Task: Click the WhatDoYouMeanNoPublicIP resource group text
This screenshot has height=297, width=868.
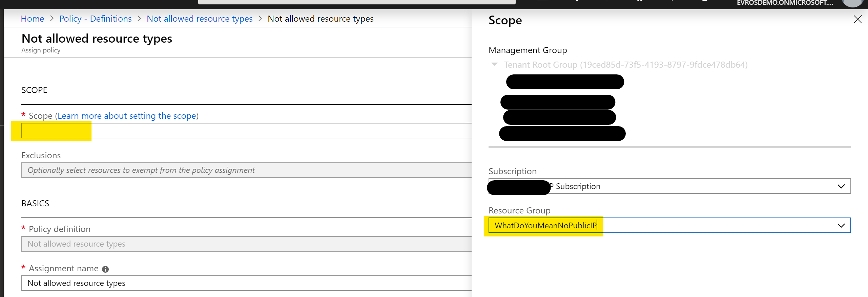Action: point(545,226)
